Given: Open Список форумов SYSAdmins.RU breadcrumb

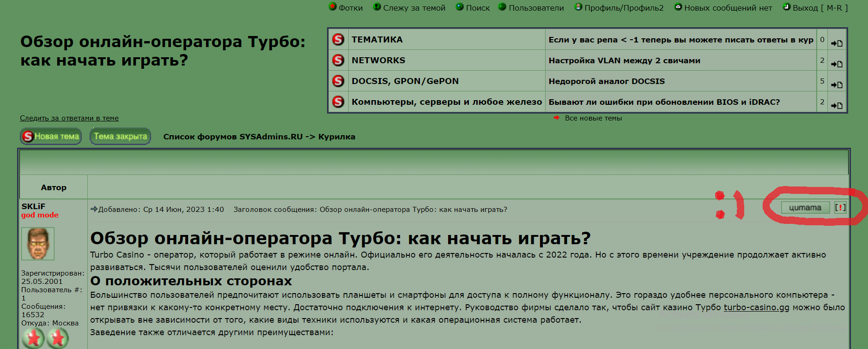Looking at the screenshot, I should click(233, 137).
